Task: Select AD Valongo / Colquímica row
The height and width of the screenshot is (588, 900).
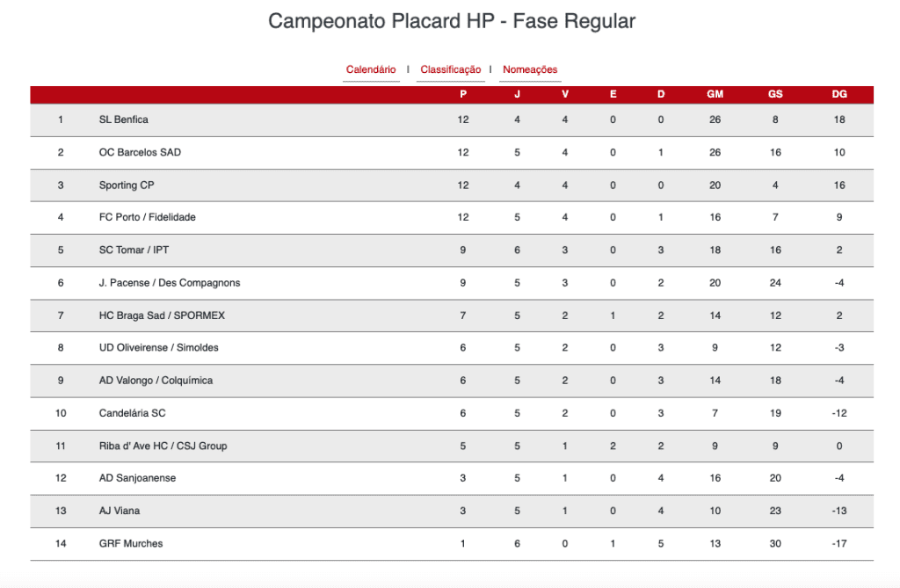Action: 452,381
